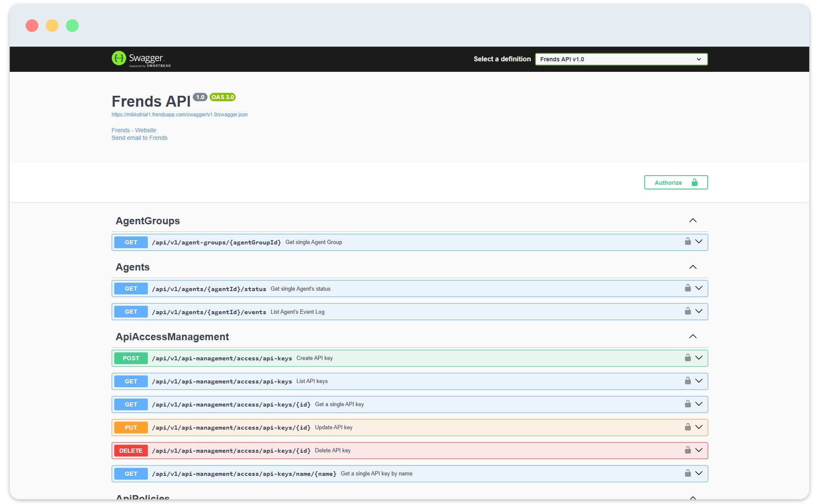Viewport: 819px width, 504px height.
Task: Open the swagger.json specification URL
Action: coord(179,114)
